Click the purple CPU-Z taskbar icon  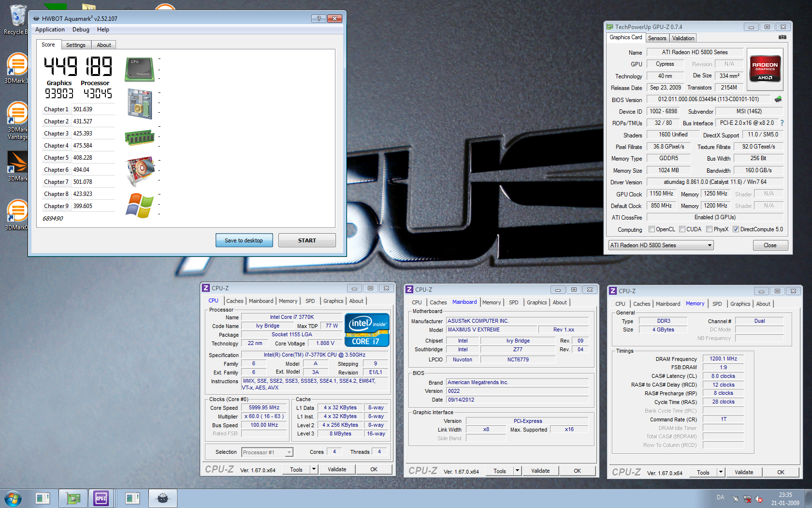(x=101, y=498)
